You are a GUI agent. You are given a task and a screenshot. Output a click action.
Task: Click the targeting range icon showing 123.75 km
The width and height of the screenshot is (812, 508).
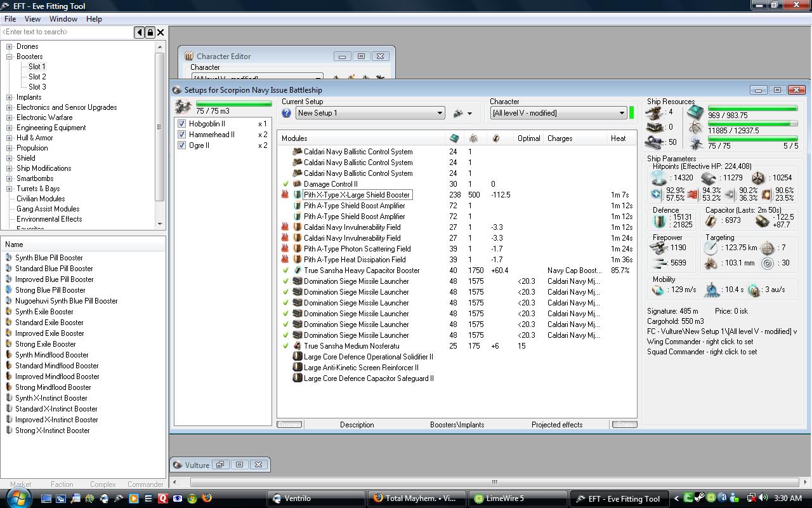pyautogui.click(x=710, y=248)
